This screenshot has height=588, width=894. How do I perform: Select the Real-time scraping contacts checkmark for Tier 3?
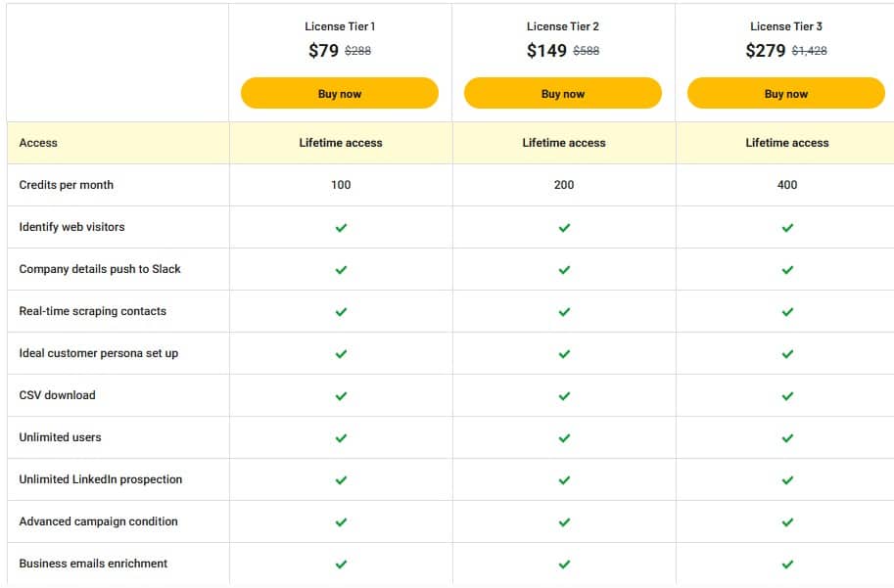point(786,311)
